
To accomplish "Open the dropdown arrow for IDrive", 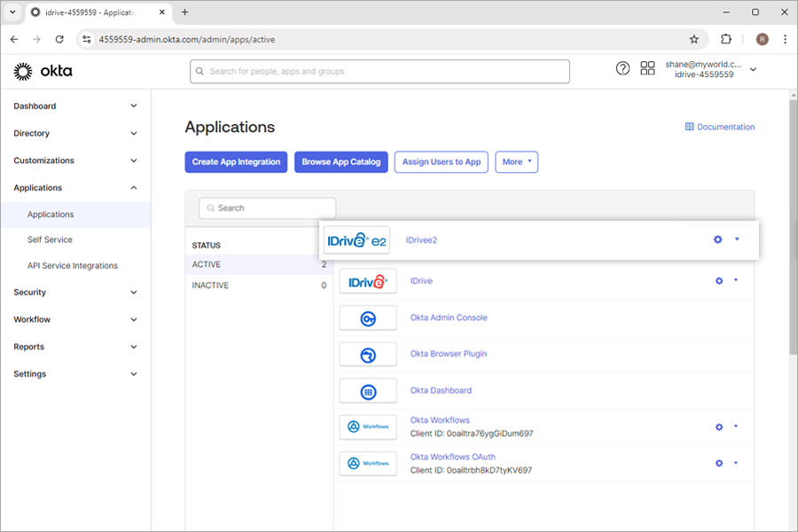I will tap(736, 280).
